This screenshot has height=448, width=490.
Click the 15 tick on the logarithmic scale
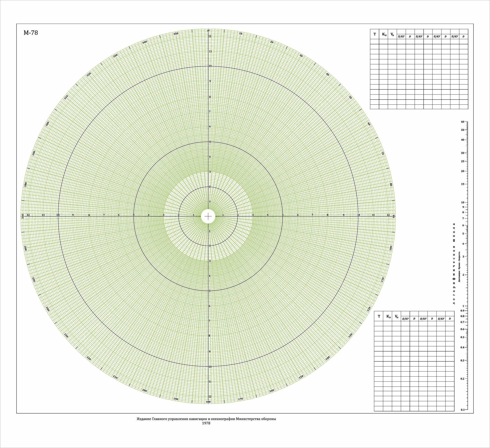463,184
